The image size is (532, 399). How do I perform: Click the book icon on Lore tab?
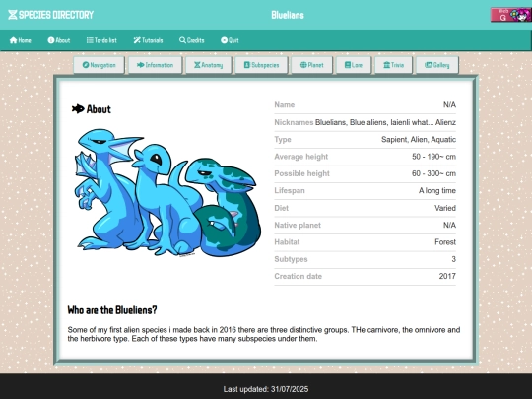point(348,65)
